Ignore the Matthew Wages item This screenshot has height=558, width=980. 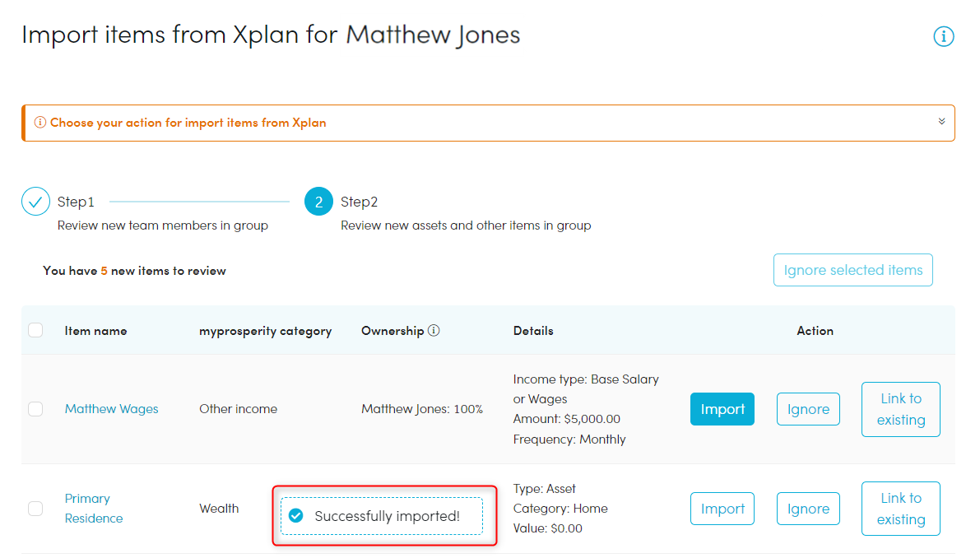(807, 409)
